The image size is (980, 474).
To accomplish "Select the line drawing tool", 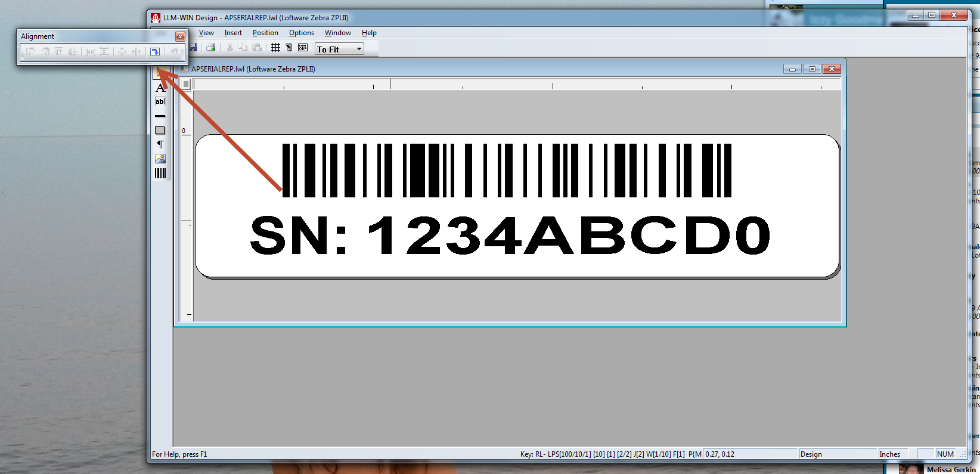I will coord(160,116).
